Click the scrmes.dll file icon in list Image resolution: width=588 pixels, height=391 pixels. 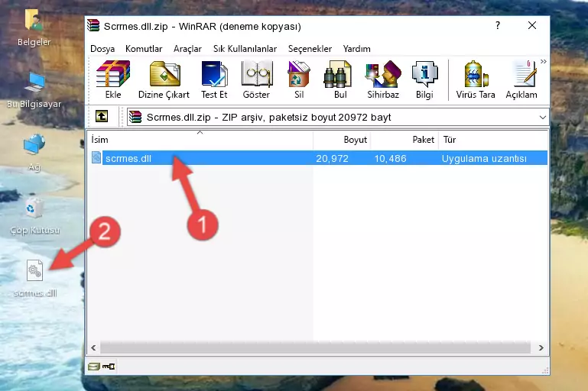96,157
